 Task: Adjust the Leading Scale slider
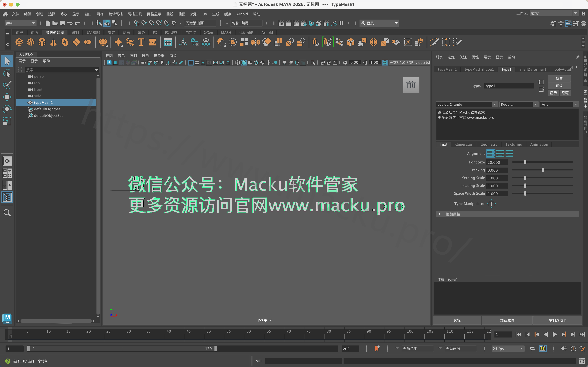click(525, 186)
